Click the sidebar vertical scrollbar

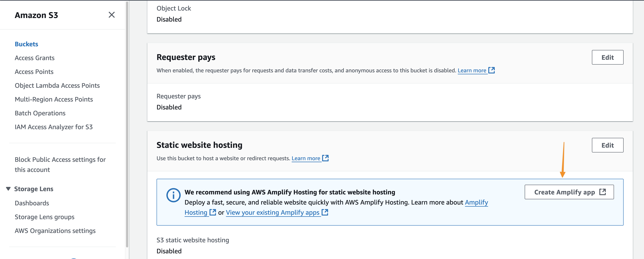[x=127, y=125]
